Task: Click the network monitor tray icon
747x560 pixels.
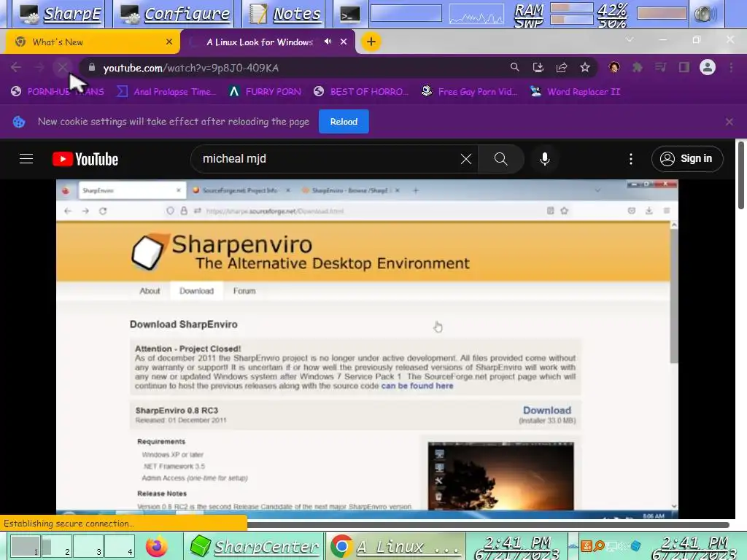Action: [x=612, y=545]
